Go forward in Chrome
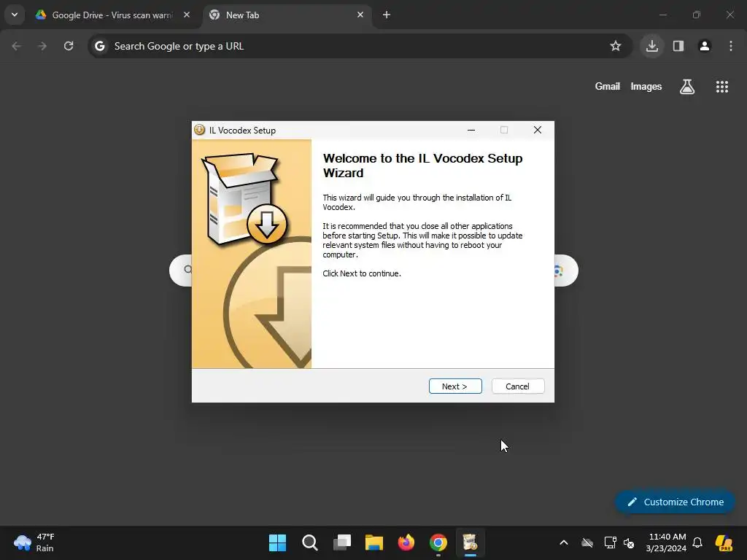Image resolution: width=747 pixels, height=560 pixels. (x=42, y=46)
